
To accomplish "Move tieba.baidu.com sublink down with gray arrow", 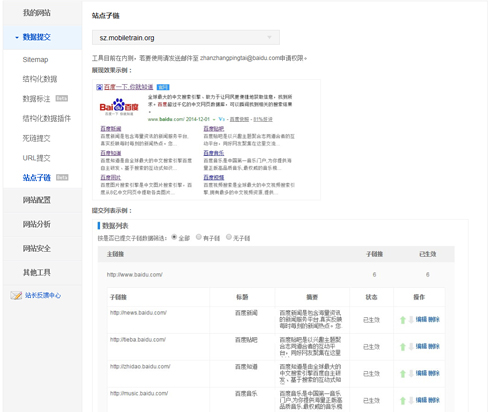I will click(x=411, y=347).
